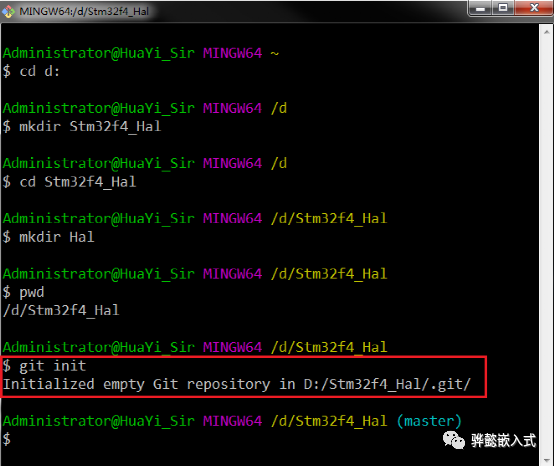554x466 pixels.
Task: Click the scrollbar up arrow
Action: (546, 32)
